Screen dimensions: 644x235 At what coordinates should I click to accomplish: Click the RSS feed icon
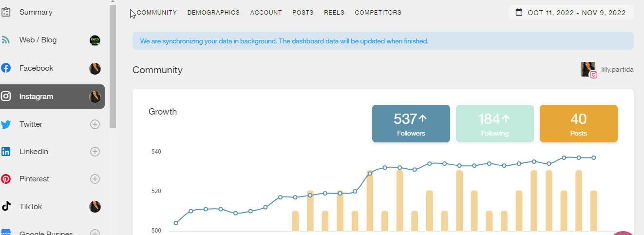point(6,40)
